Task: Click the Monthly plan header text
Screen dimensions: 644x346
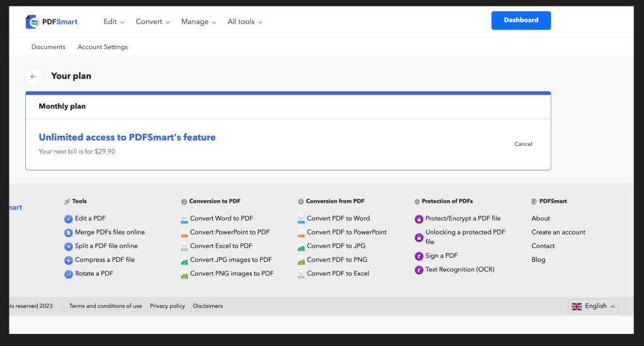Action: coord(62,106)
